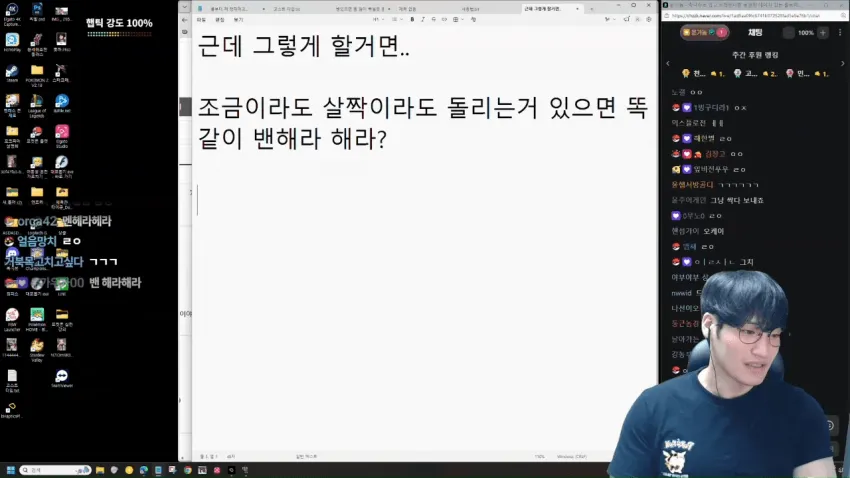The image size is (850, 478).
Task: Open File Explorer from the taskbar
Action: tap(100, 470)
